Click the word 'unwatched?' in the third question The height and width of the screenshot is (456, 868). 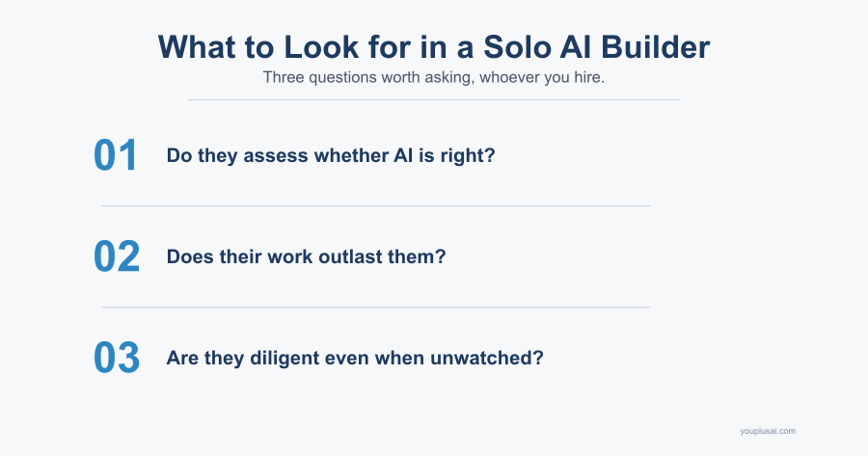pos(487,358)
